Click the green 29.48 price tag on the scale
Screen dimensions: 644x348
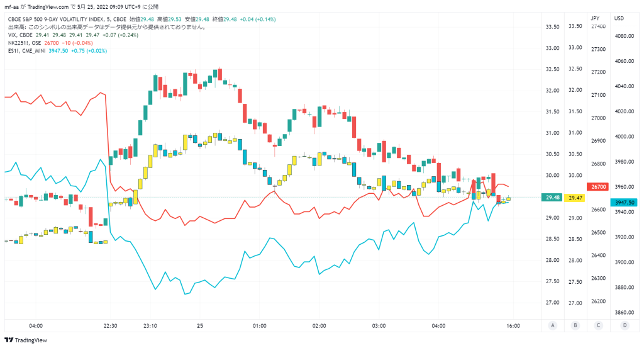(x=552, y=197)
